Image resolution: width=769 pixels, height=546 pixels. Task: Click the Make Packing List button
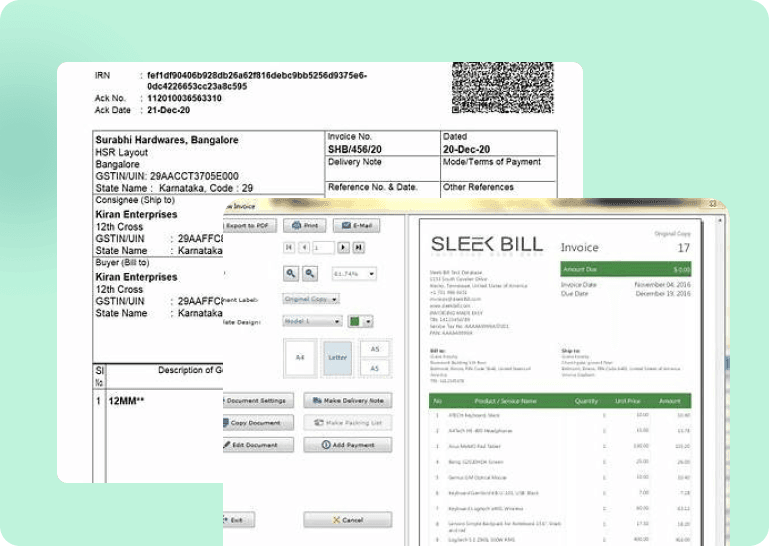(x=348, y=422)
